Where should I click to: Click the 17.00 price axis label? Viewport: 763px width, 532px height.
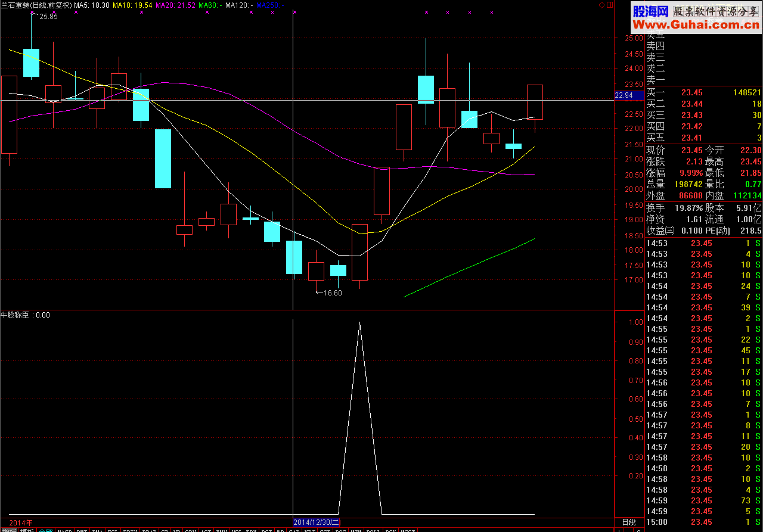click(x=632, y=280)
